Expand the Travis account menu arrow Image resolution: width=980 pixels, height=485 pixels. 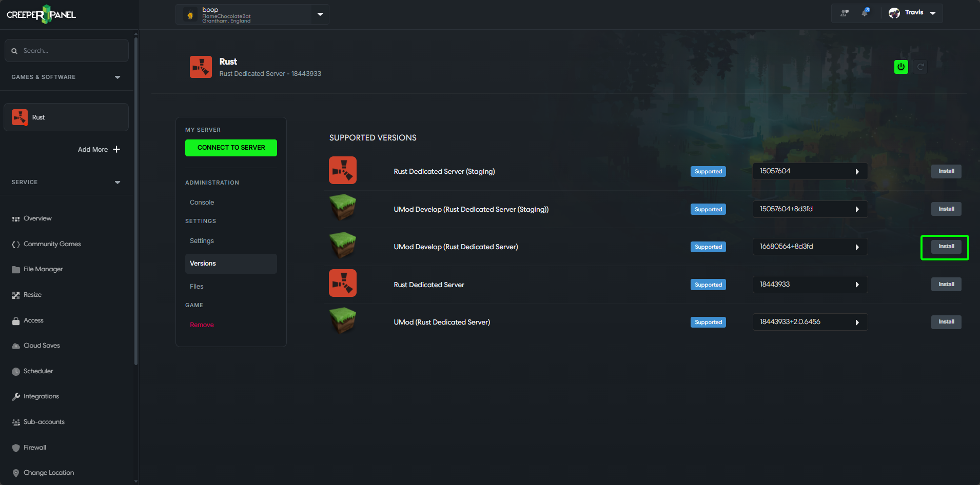933,13
